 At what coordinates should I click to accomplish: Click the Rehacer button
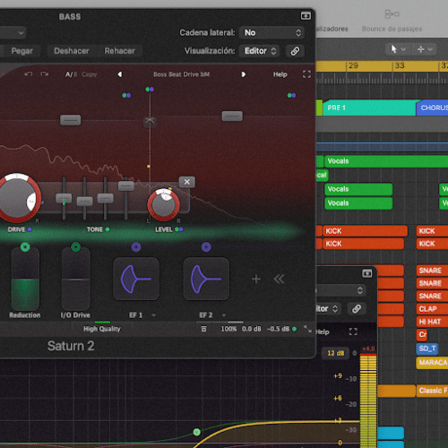(120, 51)
